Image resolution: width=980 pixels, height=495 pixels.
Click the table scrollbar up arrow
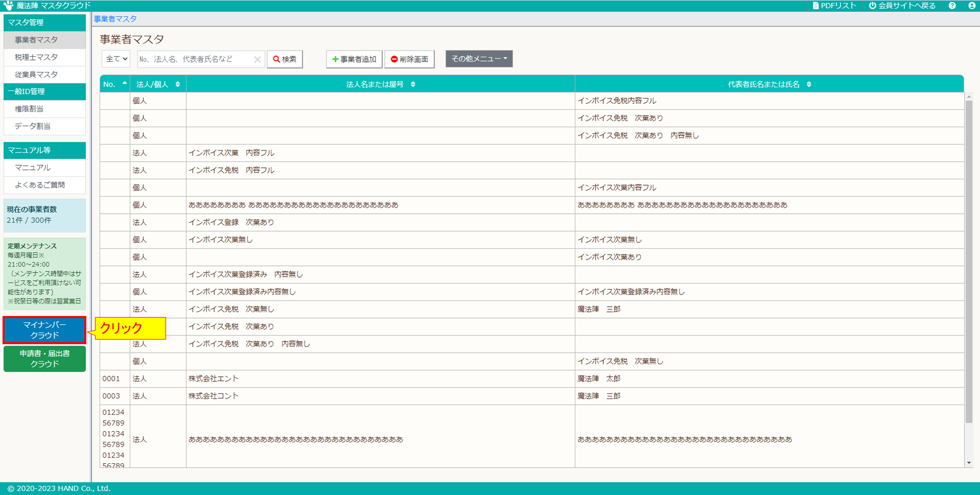[x=969, y=97]
